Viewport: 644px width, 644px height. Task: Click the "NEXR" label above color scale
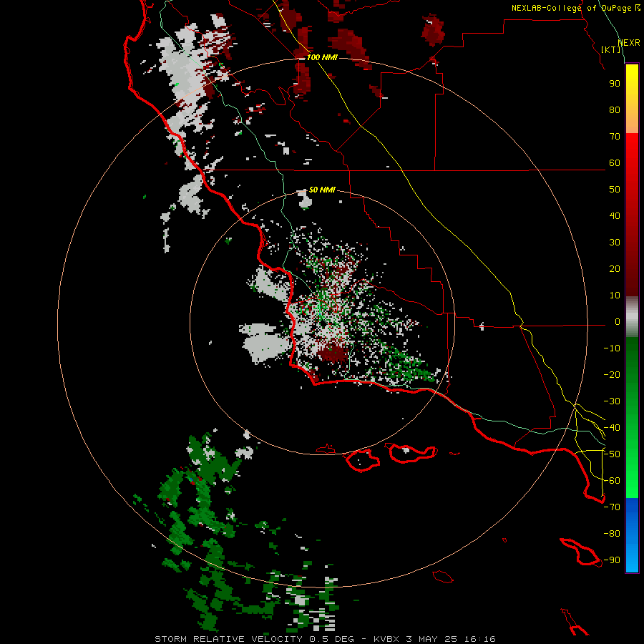click(629, 43)
